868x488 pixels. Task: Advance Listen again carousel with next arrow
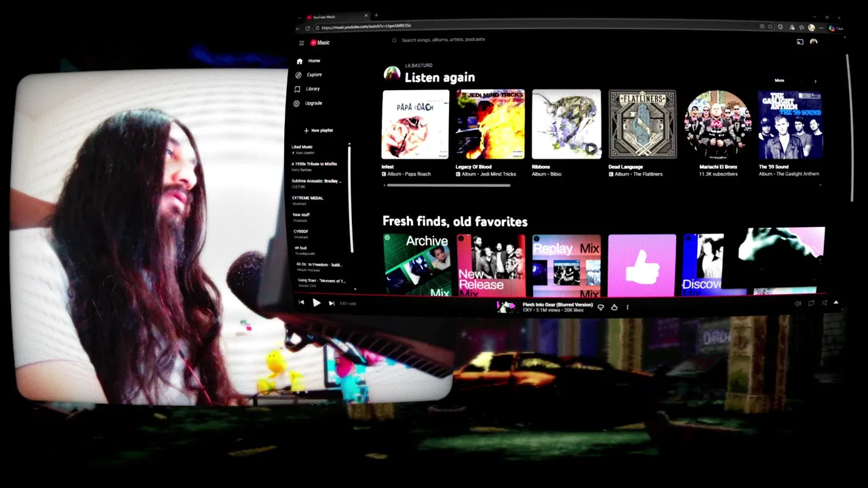click(815, 81)
